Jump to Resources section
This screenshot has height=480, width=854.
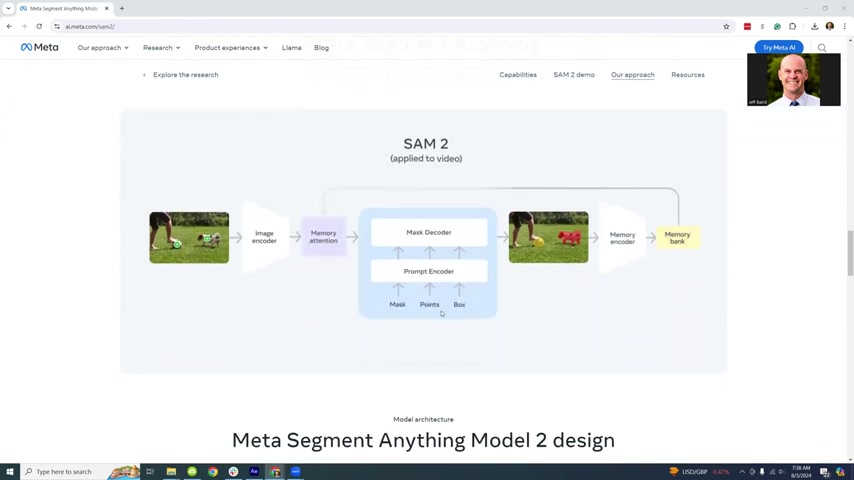[x=687, y=75]
